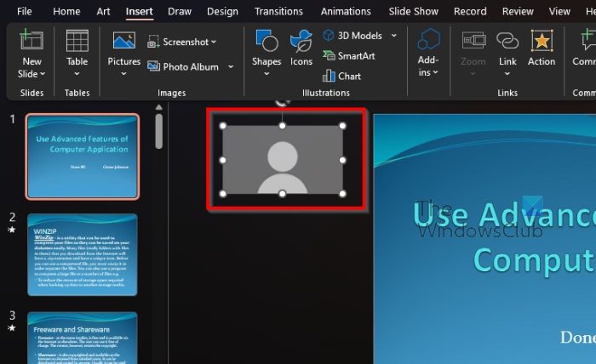The image size is (596, 364).
Task: Expand the Screenshot dropdown arrow
Action: click(214, 42)
